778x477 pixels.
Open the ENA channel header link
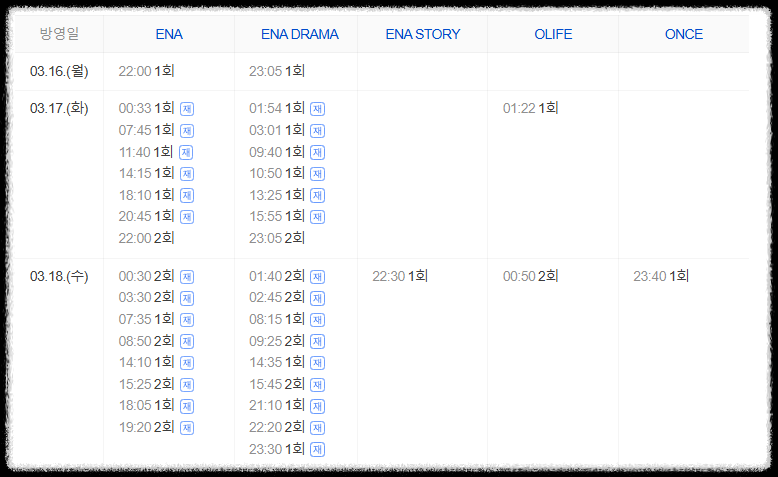[169, 34]
